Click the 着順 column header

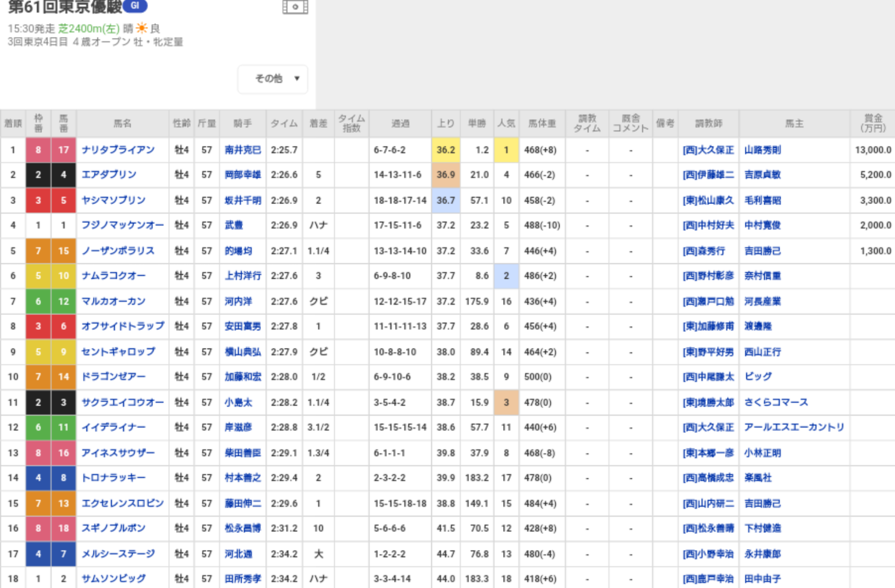point(13,124)
